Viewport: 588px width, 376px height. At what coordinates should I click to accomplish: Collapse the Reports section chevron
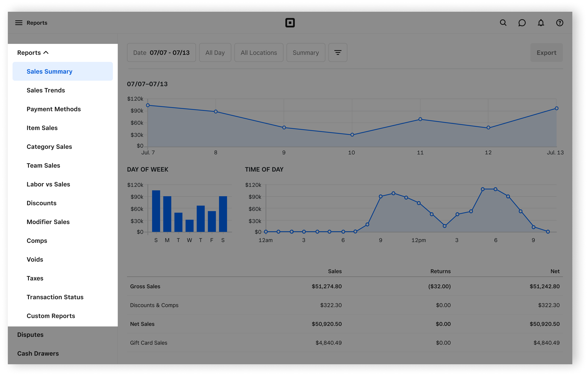46,52
